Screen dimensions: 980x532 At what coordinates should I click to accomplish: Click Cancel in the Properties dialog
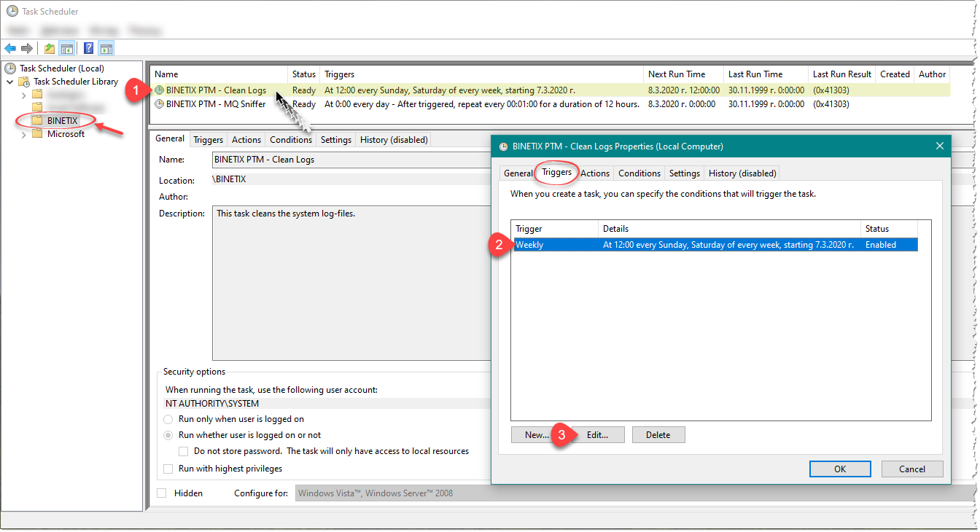tap(912, 469)
